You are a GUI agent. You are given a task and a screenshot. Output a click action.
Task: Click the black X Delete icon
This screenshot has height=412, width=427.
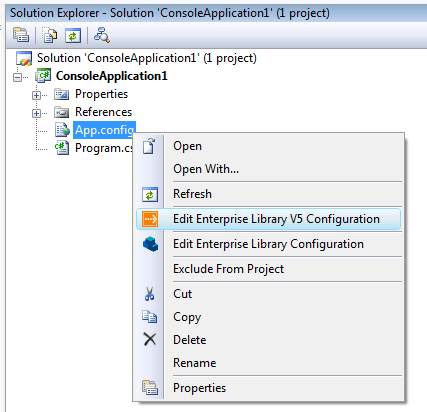point(150,340)
